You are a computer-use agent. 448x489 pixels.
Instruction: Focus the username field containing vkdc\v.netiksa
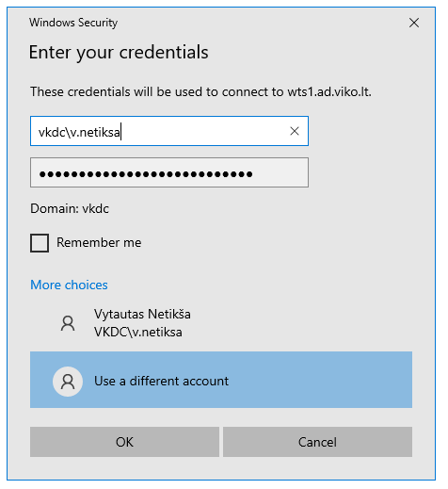coord(169,131)
